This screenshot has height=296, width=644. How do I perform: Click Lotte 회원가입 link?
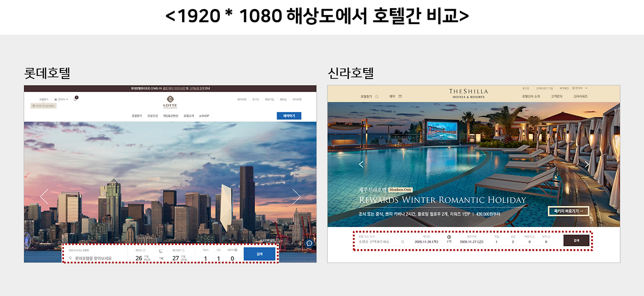[x=270, y=100]
